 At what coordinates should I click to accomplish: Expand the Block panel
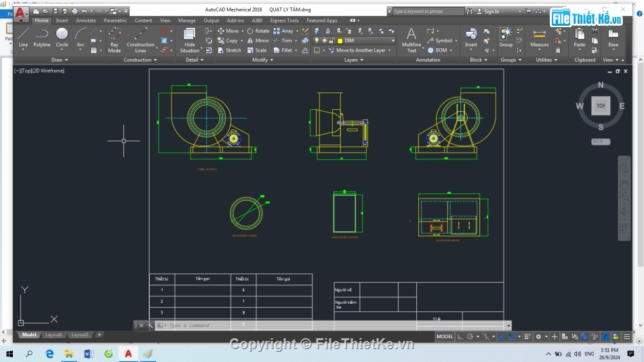pos(479,60)
